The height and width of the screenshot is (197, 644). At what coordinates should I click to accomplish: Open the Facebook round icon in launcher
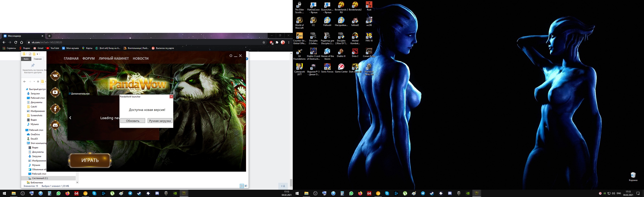tap(55, 109)
